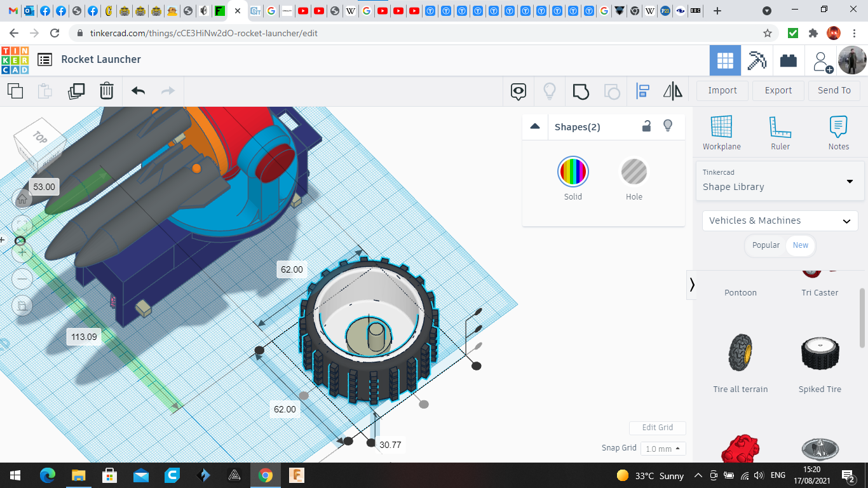Open the notes visibility eye-bubble icon
Screen dimensions: 868x488
519,91
